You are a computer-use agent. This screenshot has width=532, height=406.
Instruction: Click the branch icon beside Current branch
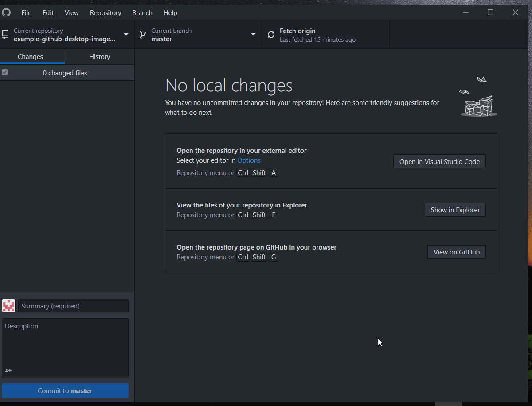click(x=143, y=35)
